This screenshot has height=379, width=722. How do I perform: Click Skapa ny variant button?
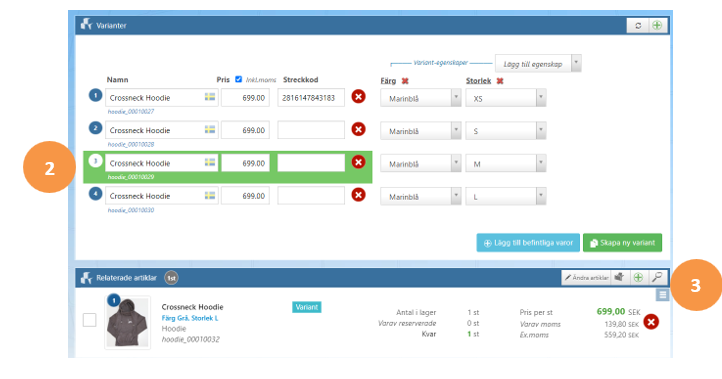(x=623, y=243)
